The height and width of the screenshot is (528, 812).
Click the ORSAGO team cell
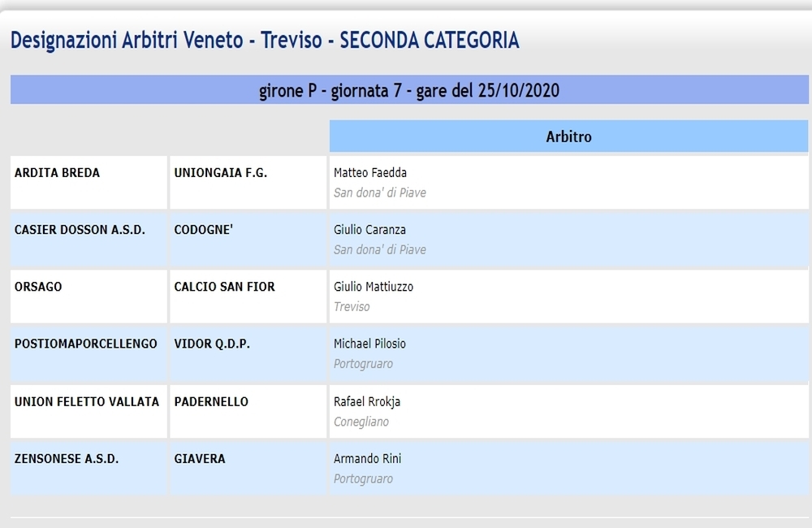(89, 296)
